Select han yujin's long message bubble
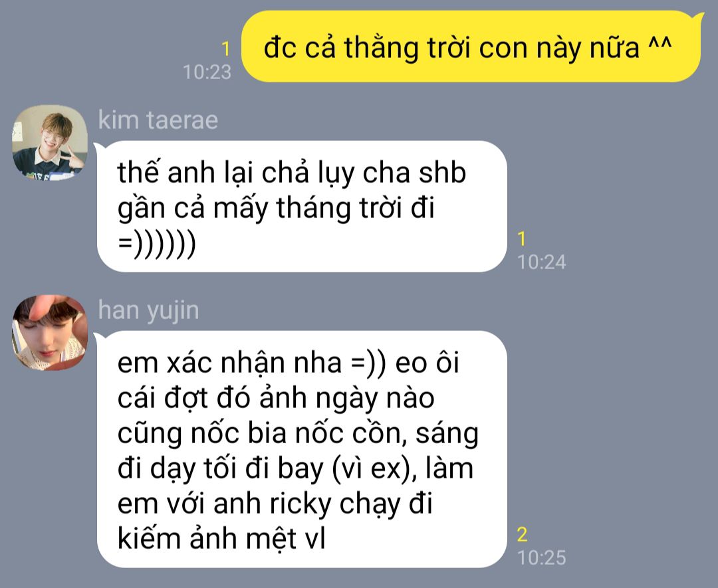The image size is (718, 588). point(301,449)
